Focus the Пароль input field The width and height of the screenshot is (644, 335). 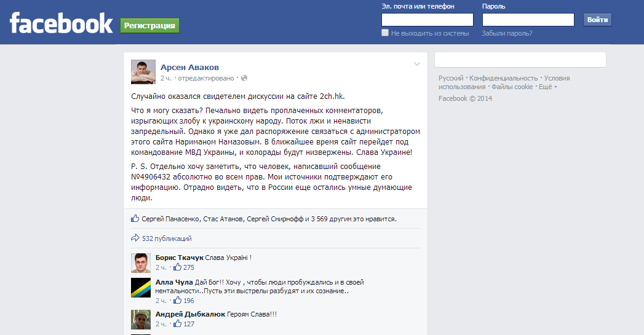[528, 20]
